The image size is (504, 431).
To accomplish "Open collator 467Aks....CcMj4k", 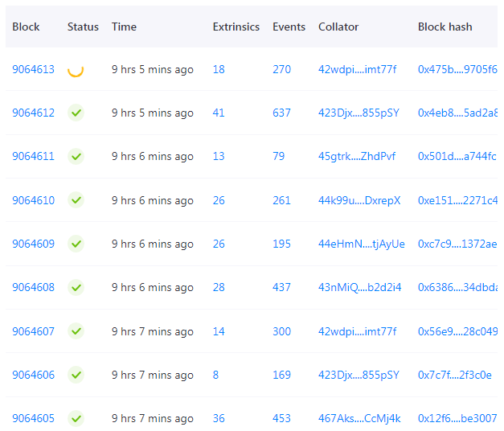I will (x=359, y=418).
